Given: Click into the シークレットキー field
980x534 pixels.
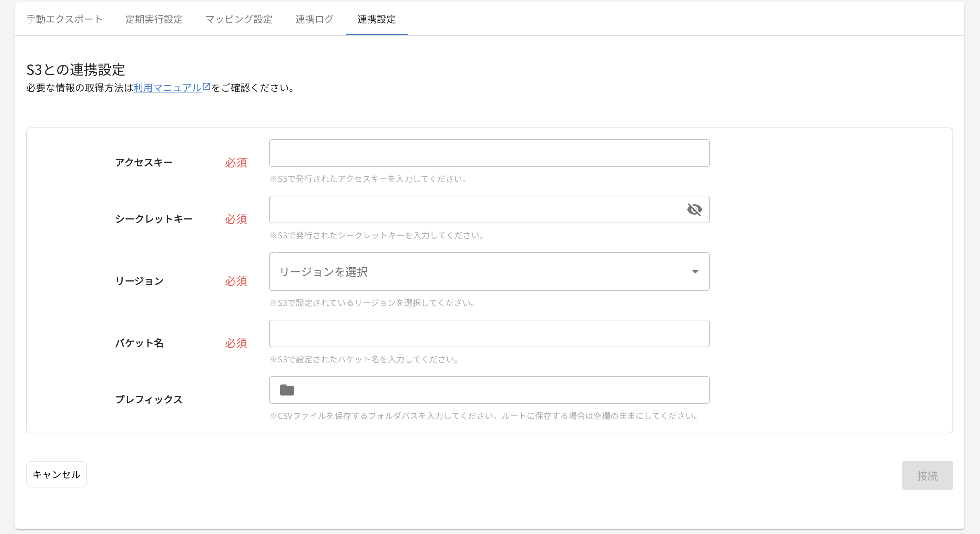Looking at the screenshot, I should pyautogui.click(x=476, y=209).
